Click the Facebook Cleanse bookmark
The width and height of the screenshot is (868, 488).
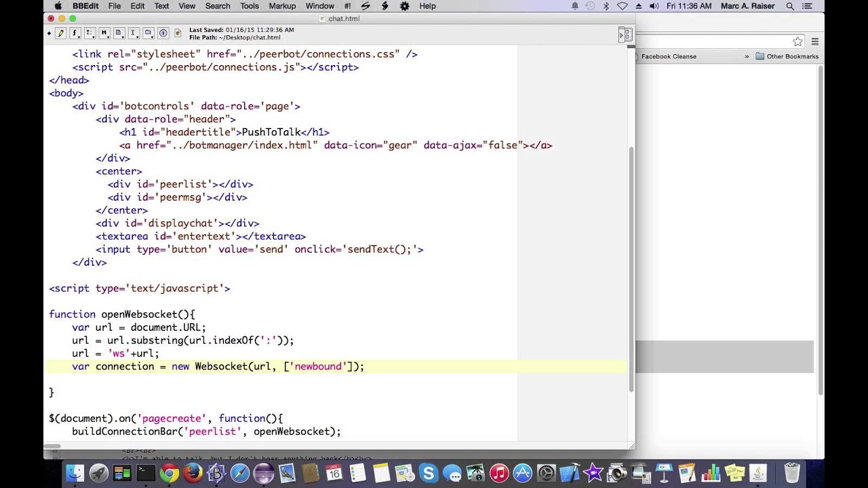coord(668,56)
